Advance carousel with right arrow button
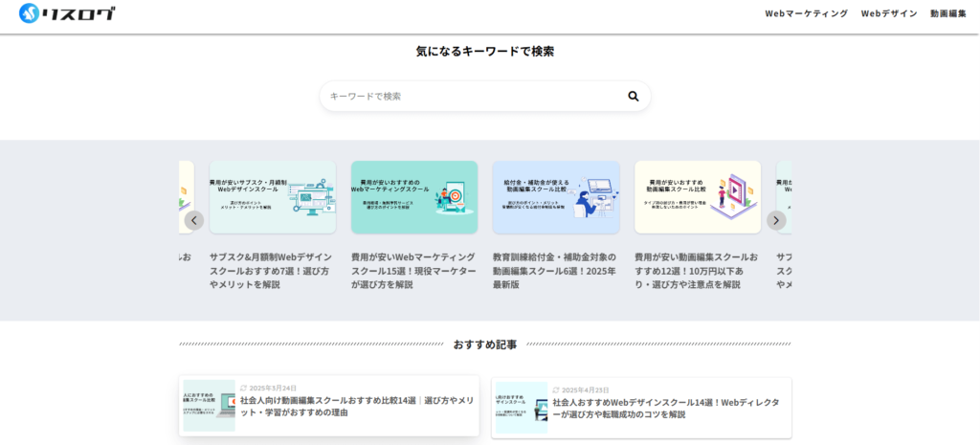This screenshot has width=980, height=445. (776, 220)
